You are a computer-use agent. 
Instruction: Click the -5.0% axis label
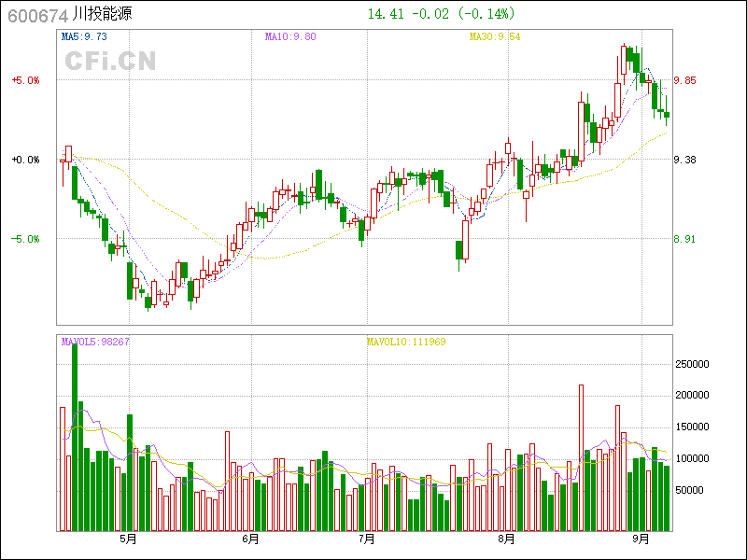click(25, 239)
